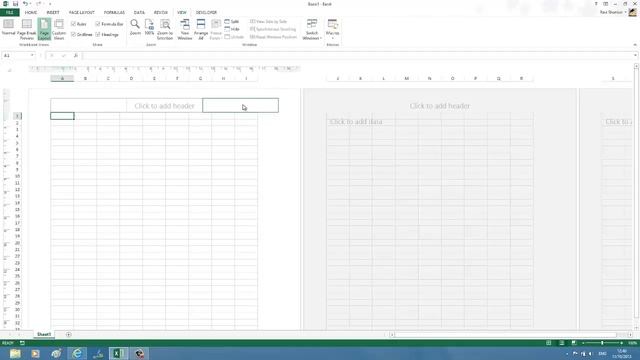Click Unhide window button

(x=234, y=37)
